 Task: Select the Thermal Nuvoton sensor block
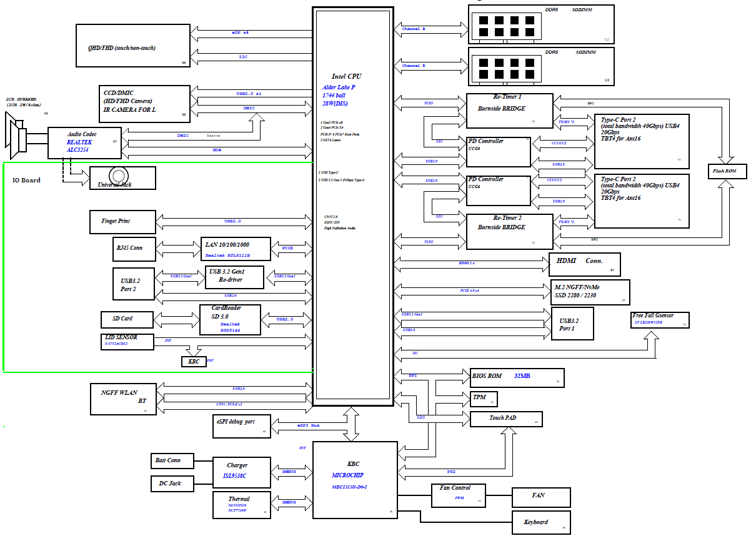pyautogui.click(x=241, y=505)
